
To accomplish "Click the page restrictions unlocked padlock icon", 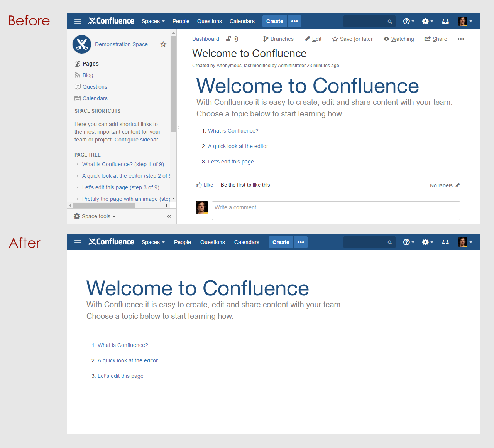I will (228, 39).
